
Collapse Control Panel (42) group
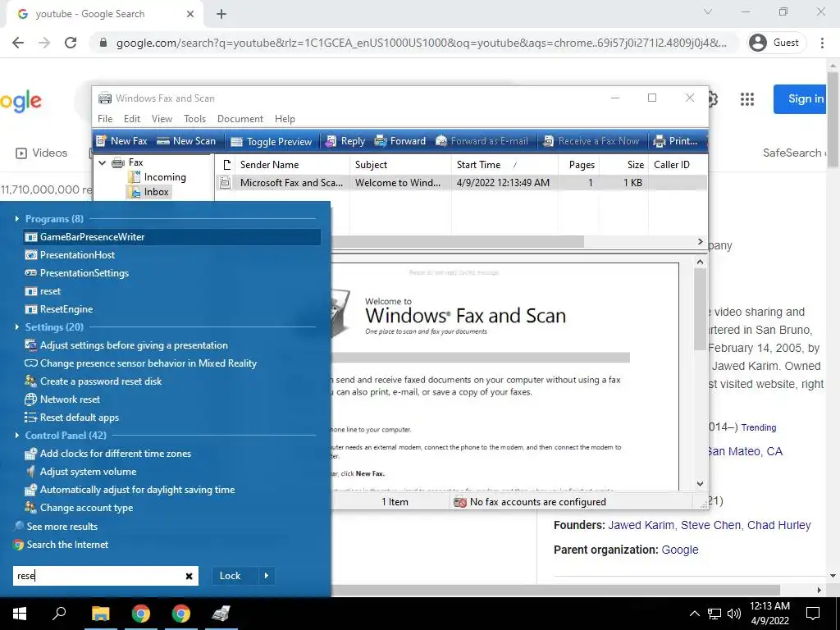click(17, 435)
